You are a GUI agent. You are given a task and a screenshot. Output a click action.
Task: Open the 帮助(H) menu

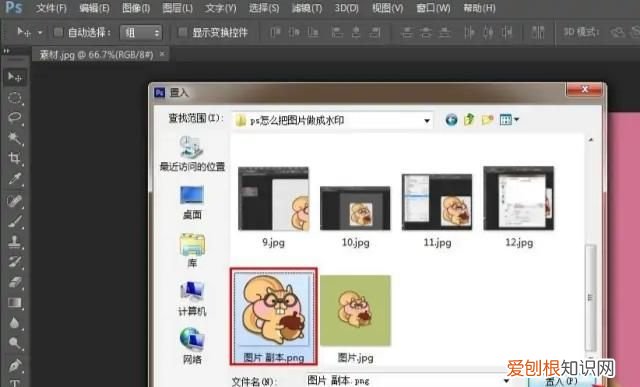tap(479, 8)
